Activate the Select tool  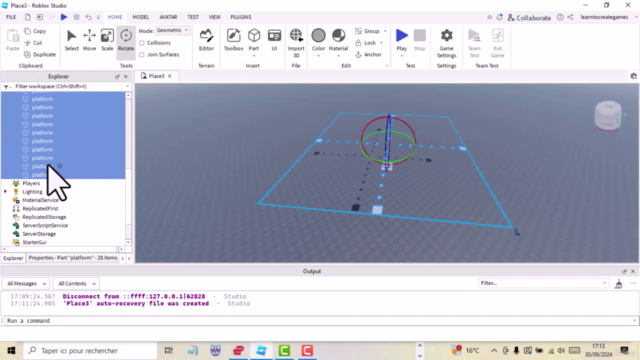pyautogui.click(x=71, y=40)
